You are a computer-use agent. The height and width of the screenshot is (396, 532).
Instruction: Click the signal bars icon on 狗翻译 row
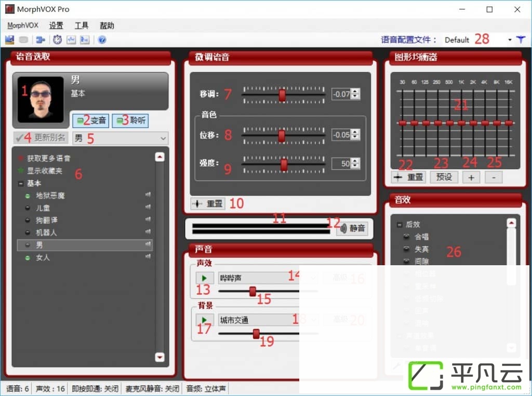(x=148, y=220)
